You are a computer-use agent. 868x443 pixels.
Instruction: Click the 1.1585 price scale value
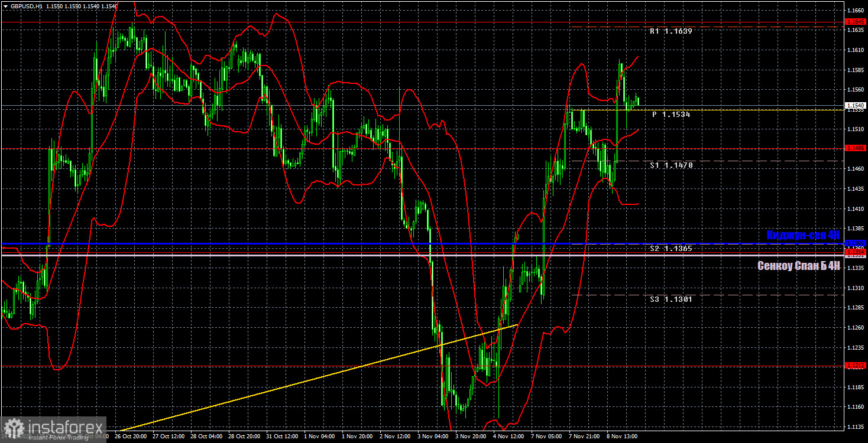[856, 70]
